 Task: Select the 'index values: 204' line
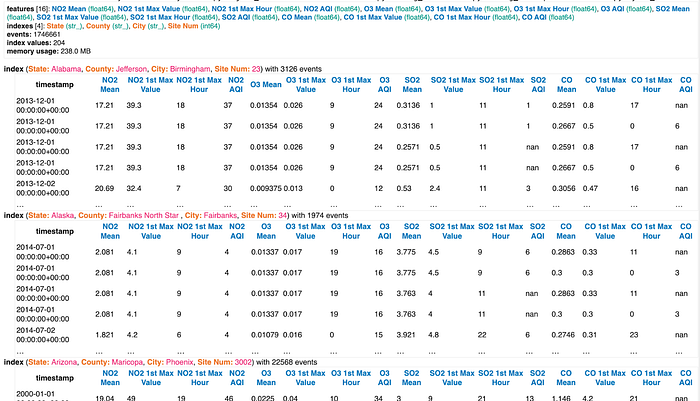pyautogui.click(x=36, y=43)
